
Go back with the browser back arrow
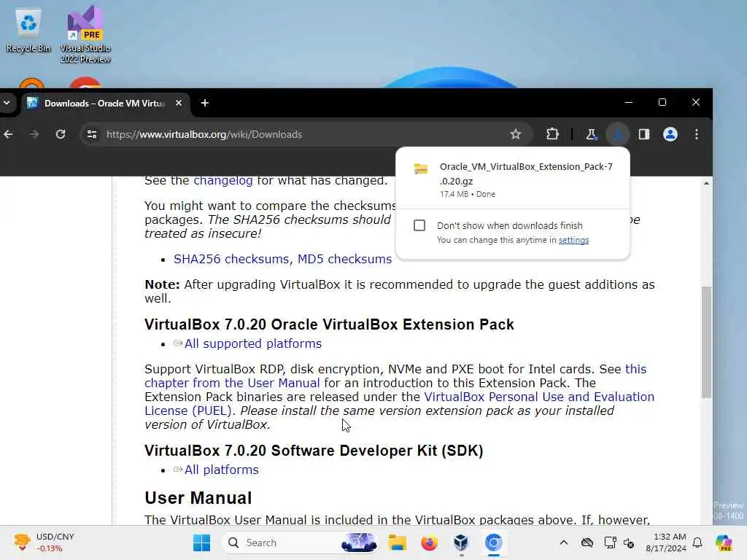pos(9,135)
